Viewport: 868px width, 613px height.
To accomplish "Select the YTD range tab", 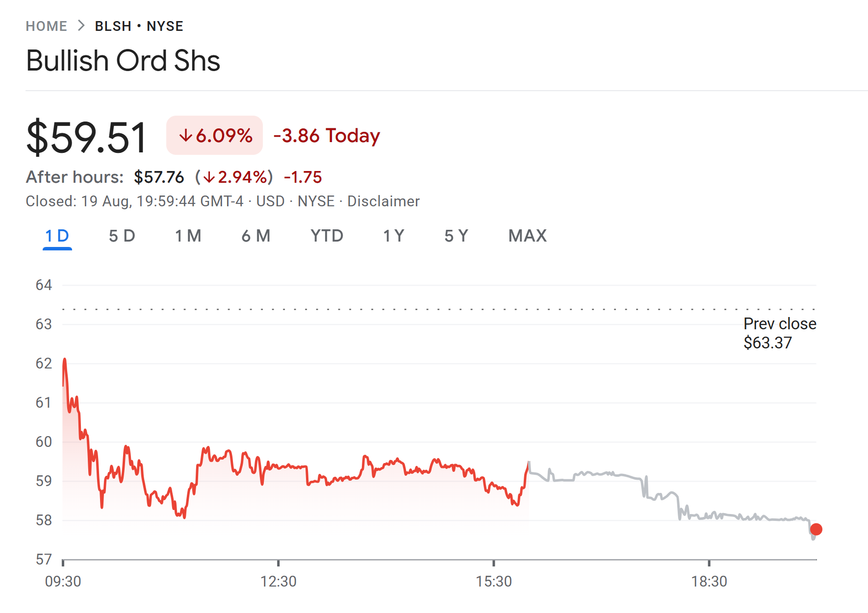I will pyautogui.click(x=327, y=236).
